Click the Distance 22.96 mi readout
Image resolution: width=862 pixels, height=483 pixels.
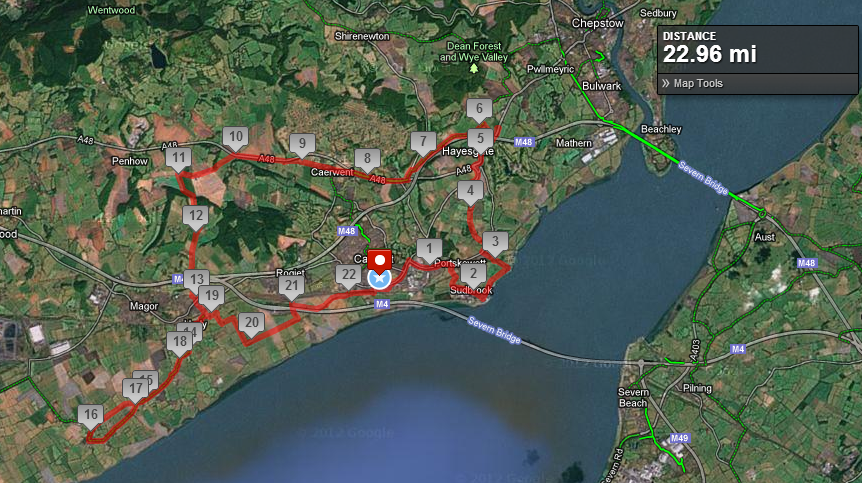[709, 48]
